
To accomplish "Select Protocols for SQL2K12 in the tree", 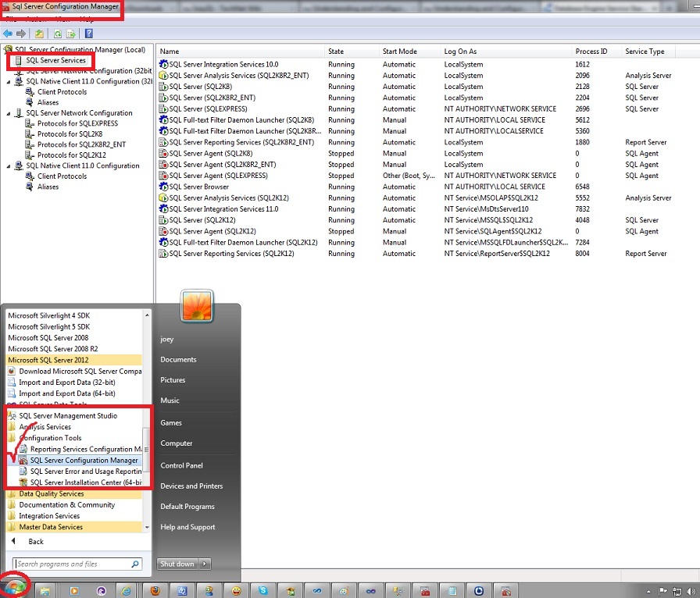I will [x=72, y=155].
